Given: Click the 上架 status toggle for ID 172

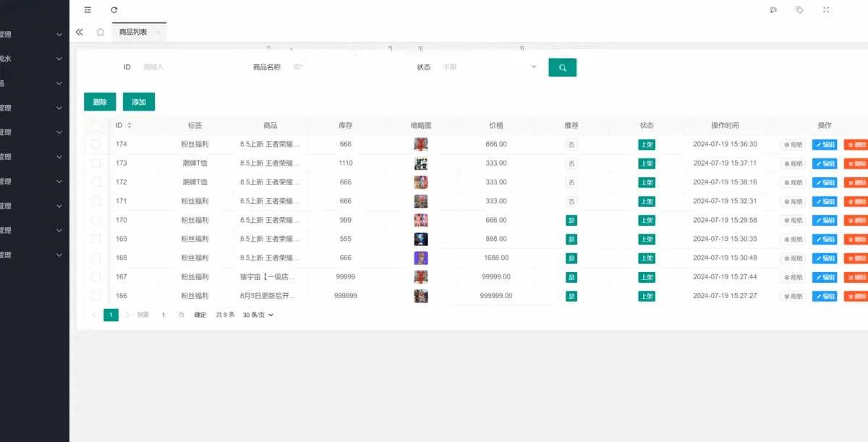Looking at the screenshot, I should (647, 182).
